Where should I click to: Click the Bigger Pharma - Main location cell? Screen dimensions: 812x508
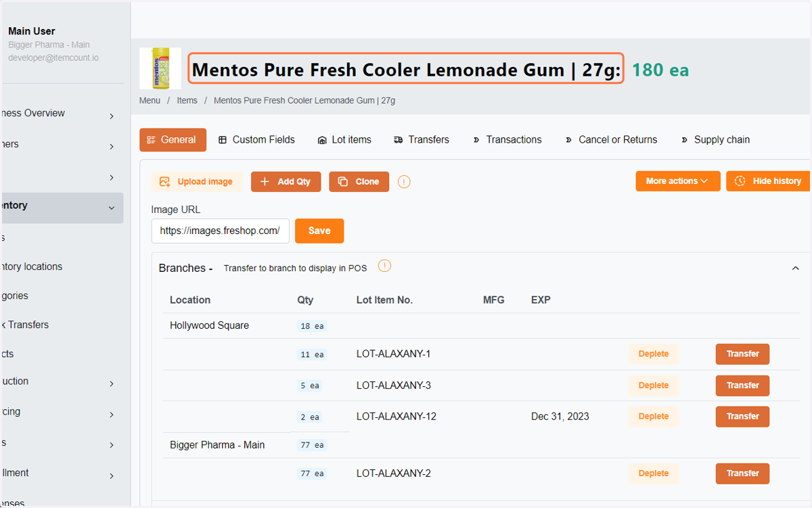tap(217, 445)
